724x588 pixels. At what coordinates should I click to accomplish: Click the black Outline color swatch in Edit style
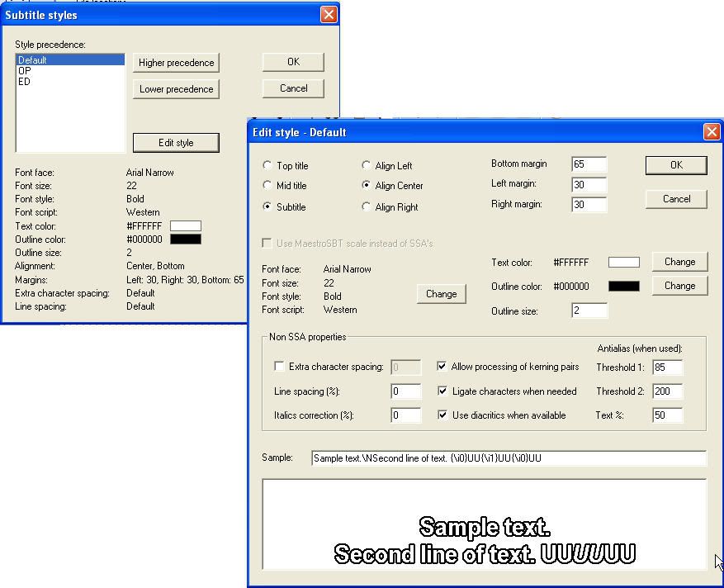(x=624, y=287)
